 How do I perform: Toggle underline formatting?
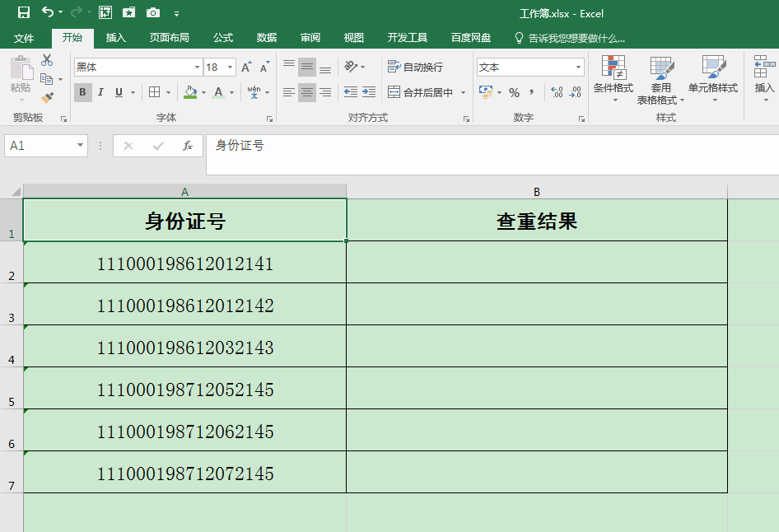click(117, 92)
